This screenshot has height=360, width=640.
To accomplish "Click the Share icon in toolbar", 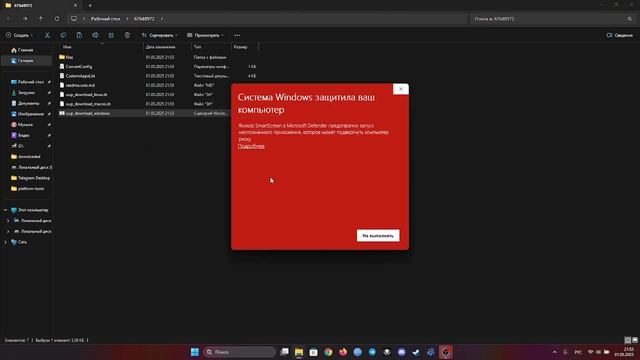I will click(x=111, y=36).
